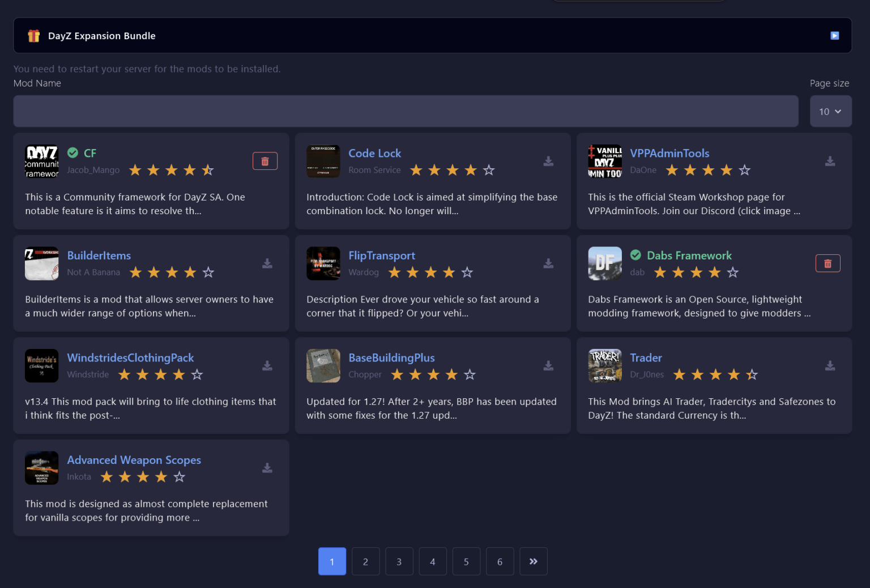Expand the DayZ Expansion Bundle panel
Viewport: 870px width, 588px height.
[x=834, y=36]
